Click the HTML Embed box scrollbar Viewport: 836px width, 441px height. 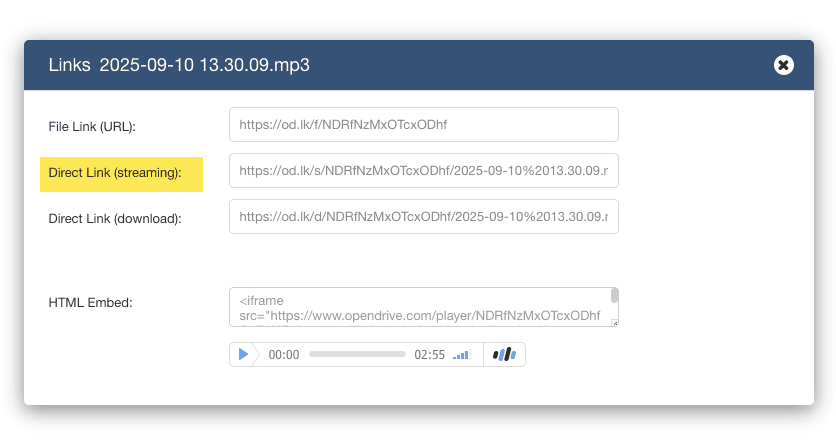tap(614, 296)
